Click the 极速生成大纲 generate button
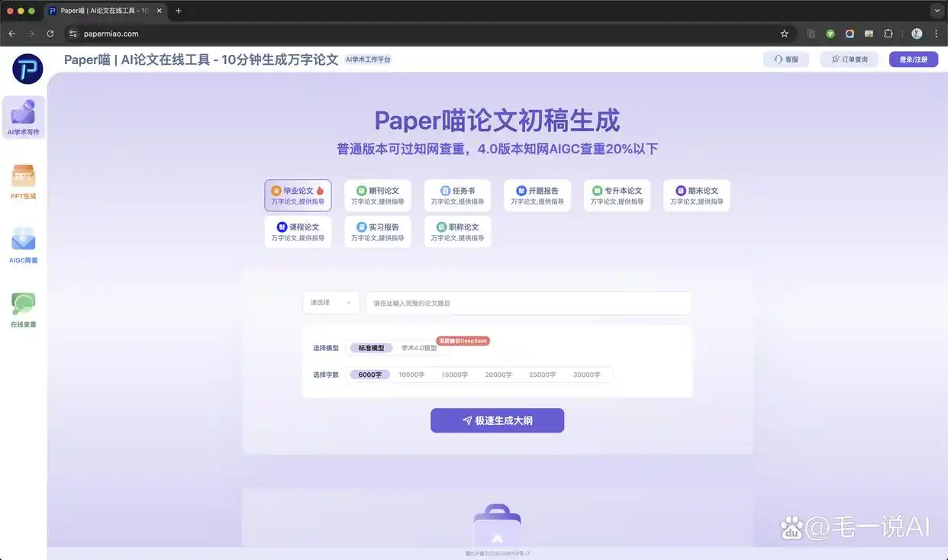This screenshot has width=948, height=560. coord(497,420)
